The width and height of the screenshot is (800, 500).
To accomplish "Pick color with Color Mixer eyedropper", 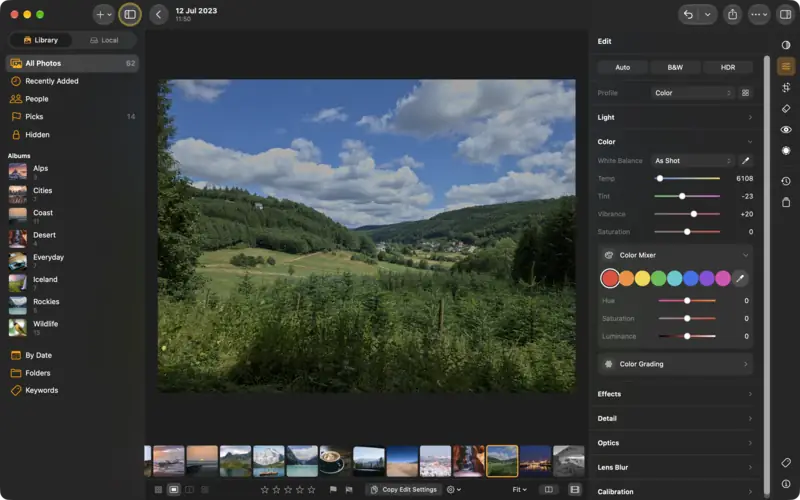I will coord(740,278).
